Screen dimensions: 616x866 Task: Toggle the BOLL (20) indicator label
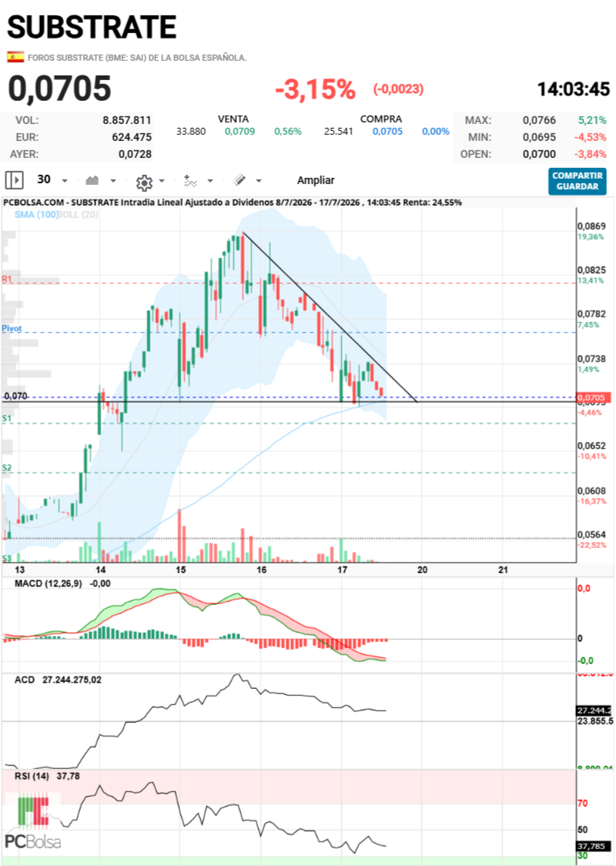pos(78,214)
